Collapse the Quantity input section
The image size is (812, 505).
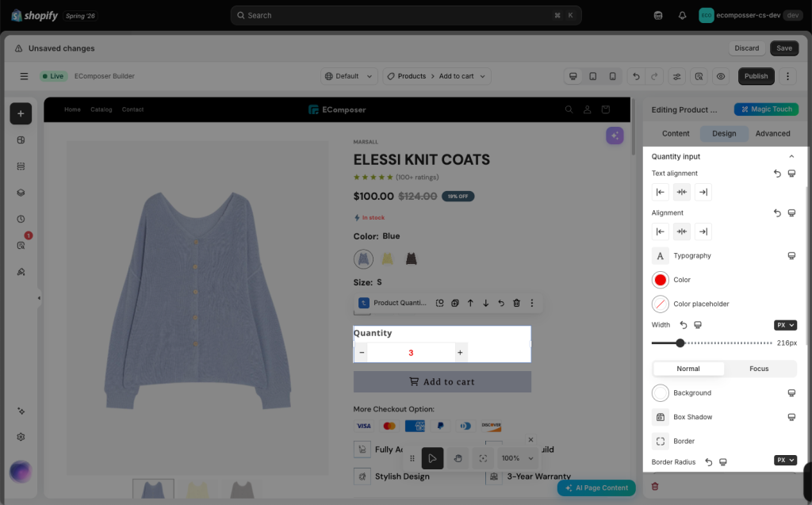coord(791,156)
